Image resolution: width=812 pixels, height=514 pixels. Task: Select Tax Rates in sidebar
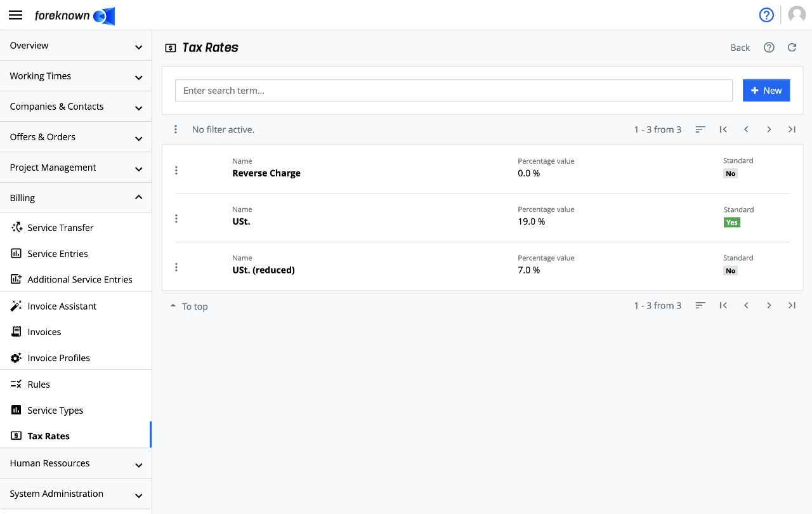click(75, 436)
